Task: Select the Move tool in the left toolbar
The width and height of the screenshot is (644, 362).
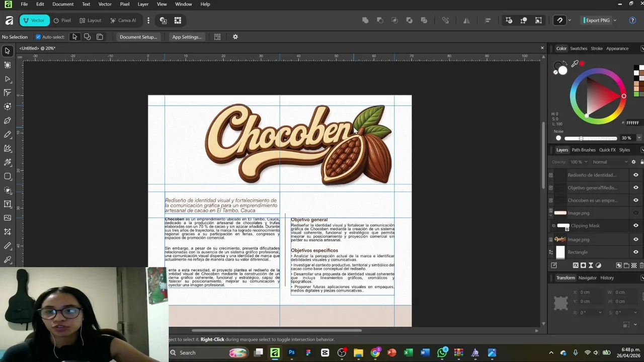Action: pos(8,51)
